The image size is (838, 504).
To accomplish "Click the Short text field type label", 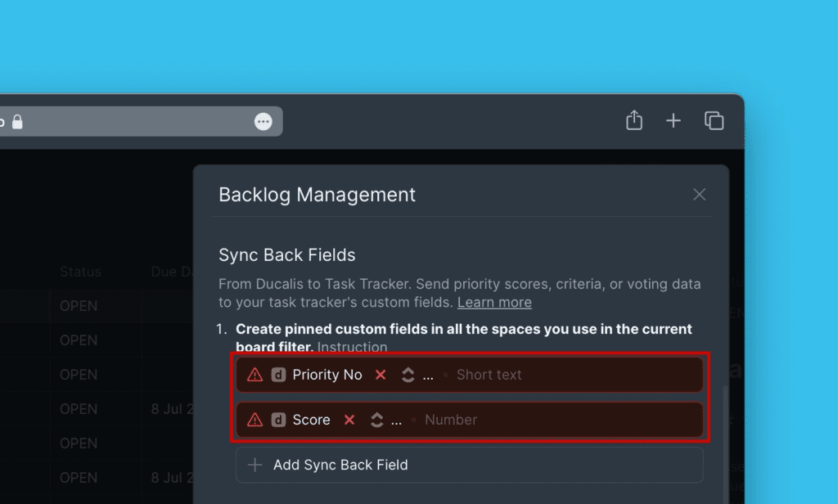I will pos(489,375).
